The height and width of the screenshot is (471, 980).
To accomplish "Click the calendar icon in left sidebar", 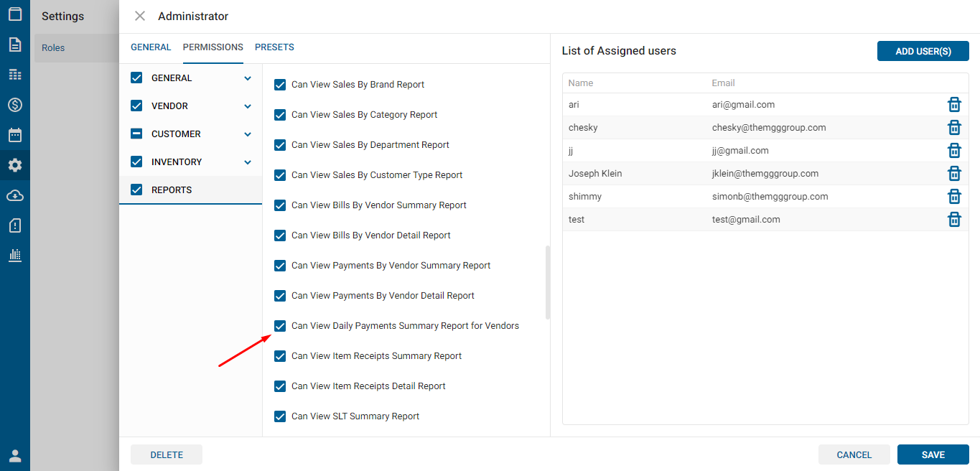I will tap(15, 135).
